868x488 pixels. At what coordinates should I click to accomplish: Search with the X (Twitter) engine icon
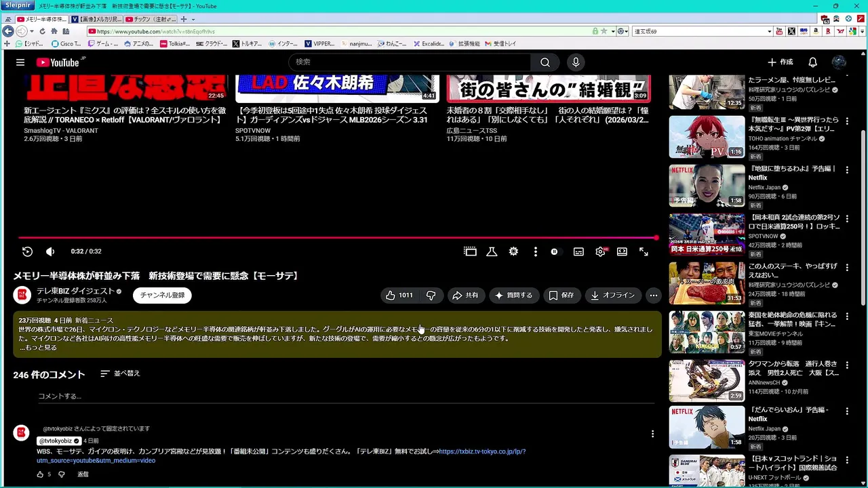(x=791, y=31)
